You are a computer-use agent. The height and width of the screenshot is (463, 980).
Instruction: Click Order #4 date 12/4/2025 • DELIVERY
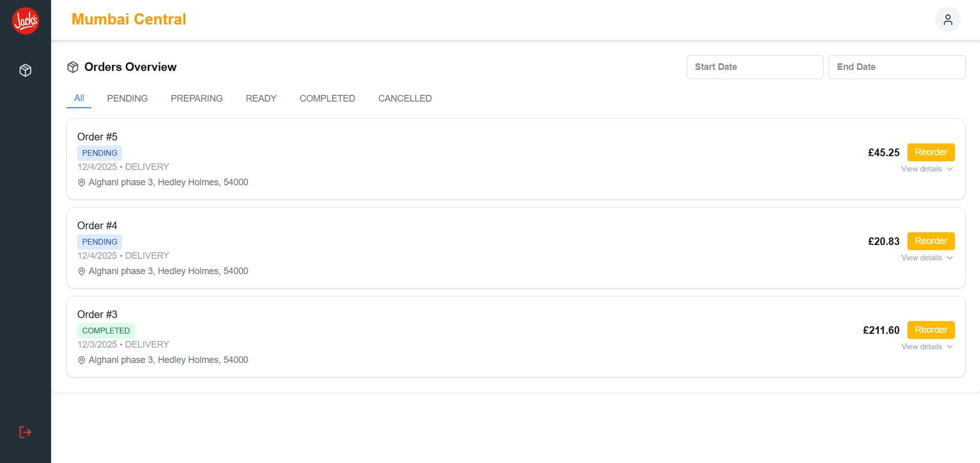click(x=123, y=256)
